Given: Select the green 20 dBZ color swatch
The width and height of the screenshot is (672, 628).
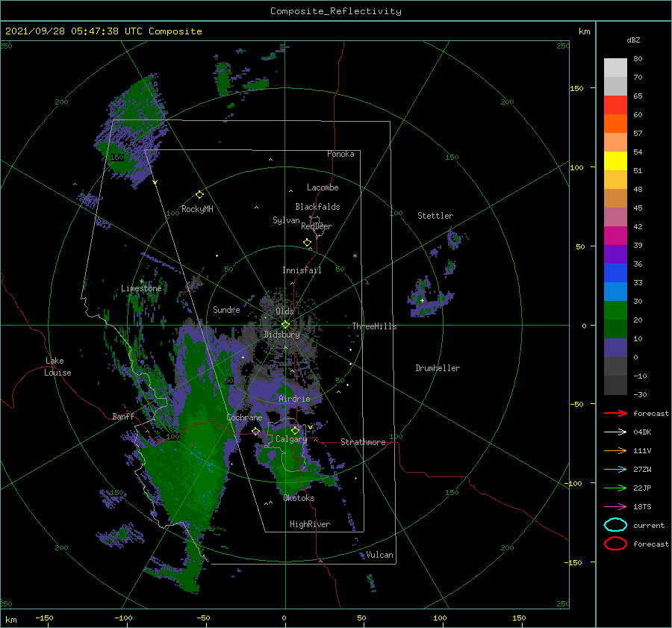Looking at the screenshot, I should click(615, 329).
